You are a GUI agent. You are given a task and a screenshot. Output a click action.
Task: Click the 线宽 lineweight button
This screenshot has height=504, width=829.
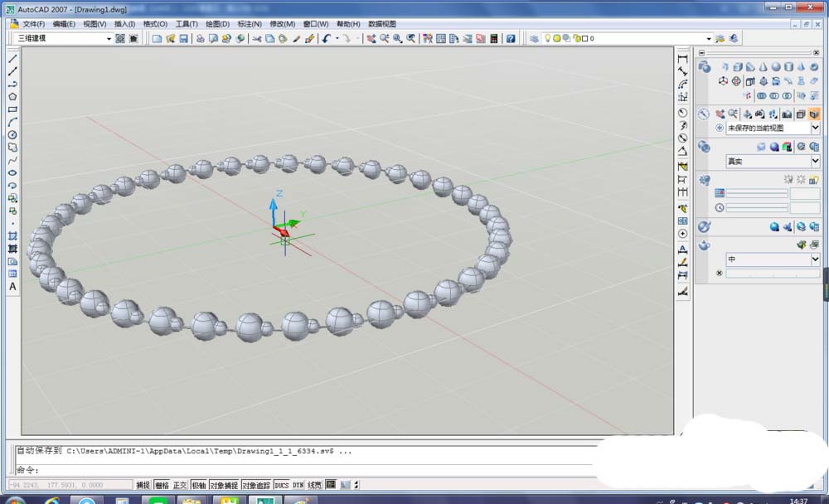pyautogui.click(x=315, y=485)
